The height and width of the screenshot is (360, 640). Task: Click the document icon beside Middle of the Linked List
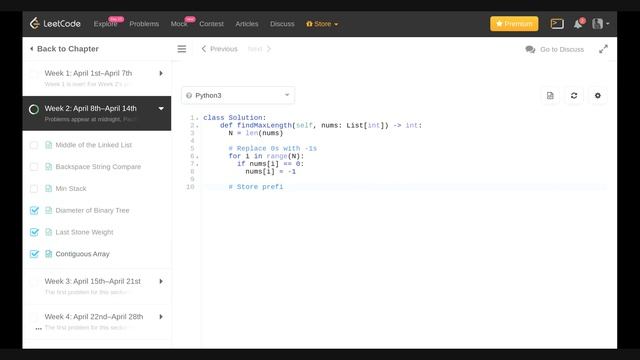tap(49, 145)
